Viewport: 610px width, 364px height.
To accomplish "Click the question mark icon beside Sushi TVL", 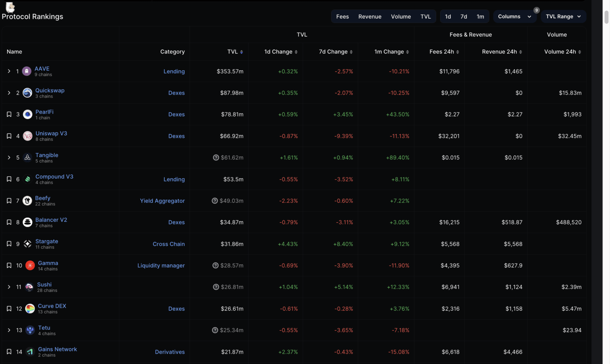I will click(x=216, y=287).
